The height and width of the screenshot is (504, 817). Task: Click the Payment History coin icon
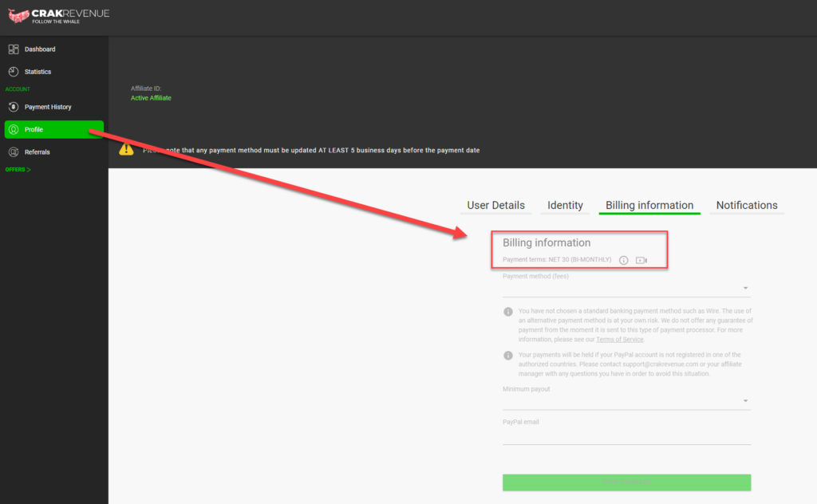coord(14,107)
